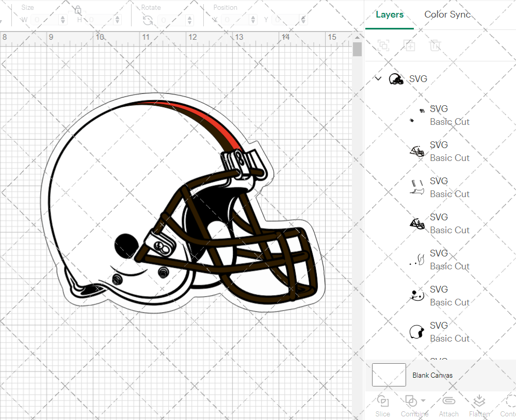The image size is (516, 420).
Task: Click the width stepper arrows
Action: [x=63, y=20]
